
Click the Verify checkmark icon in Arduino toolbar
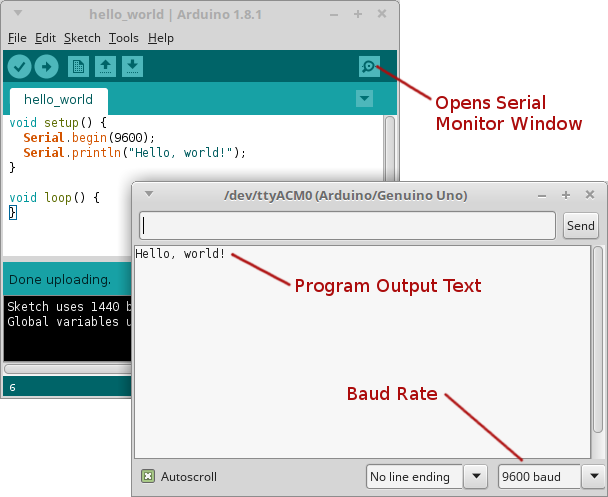19,67
